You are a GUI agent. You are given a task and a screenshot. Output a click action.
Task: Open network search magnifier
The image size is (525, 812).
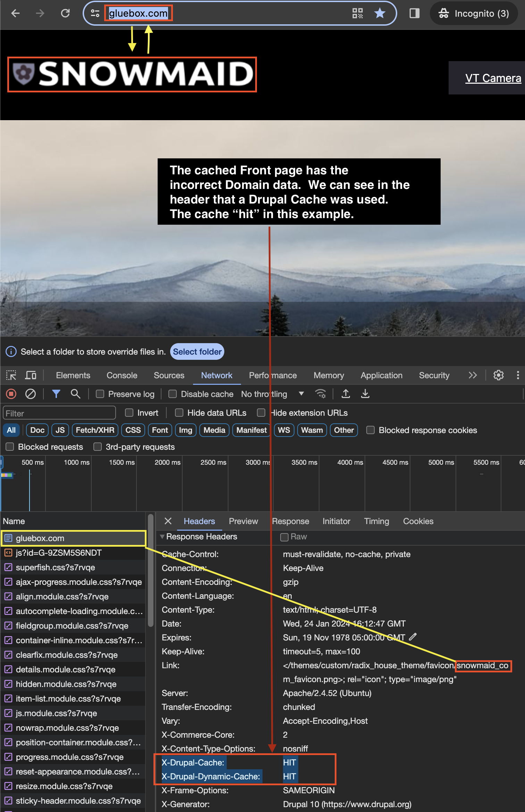coord(75,394)
